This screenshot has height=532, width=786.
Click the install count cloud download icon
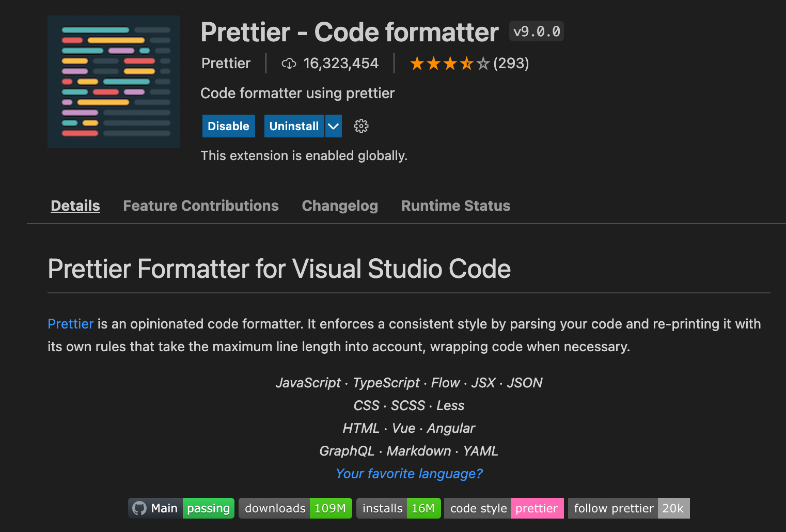tap(289, 64)
